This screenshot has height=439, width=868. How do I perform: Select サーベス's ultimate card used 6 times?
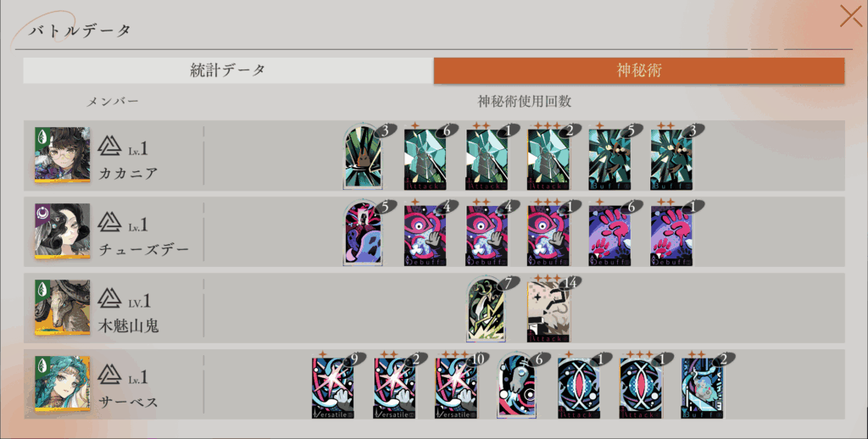point(516,386)
